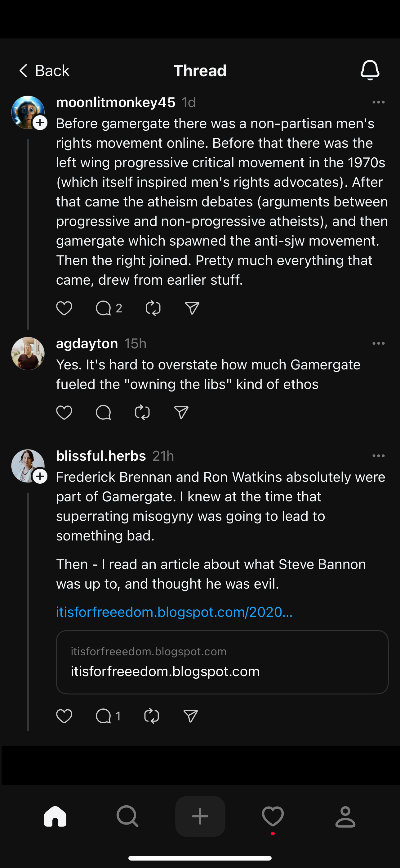Go to the Home tab

pos(55,816)
